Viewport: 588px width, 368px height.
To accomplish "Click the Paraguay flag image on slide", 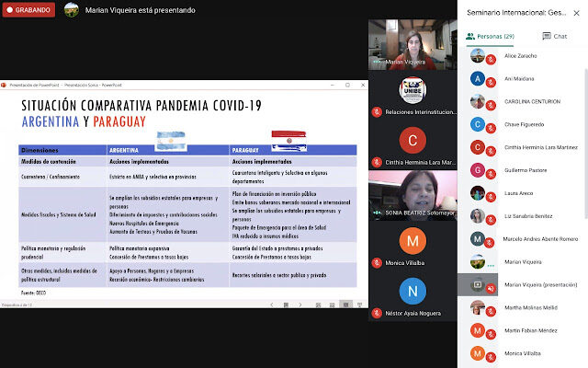I will coord(288,141).
